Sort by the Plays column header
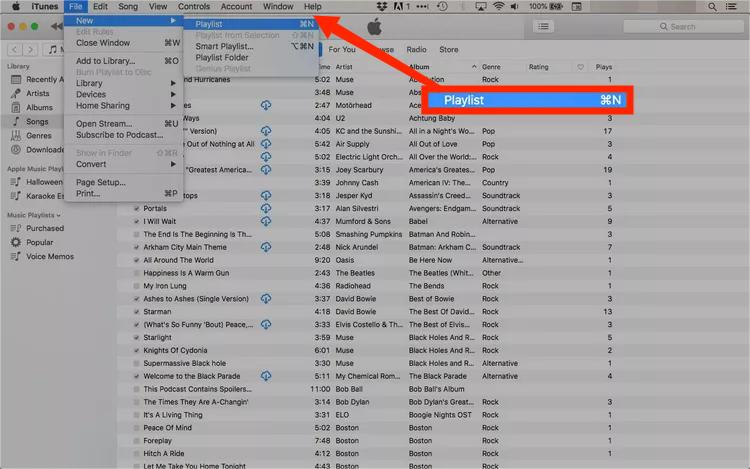 (x=604, y=67)
